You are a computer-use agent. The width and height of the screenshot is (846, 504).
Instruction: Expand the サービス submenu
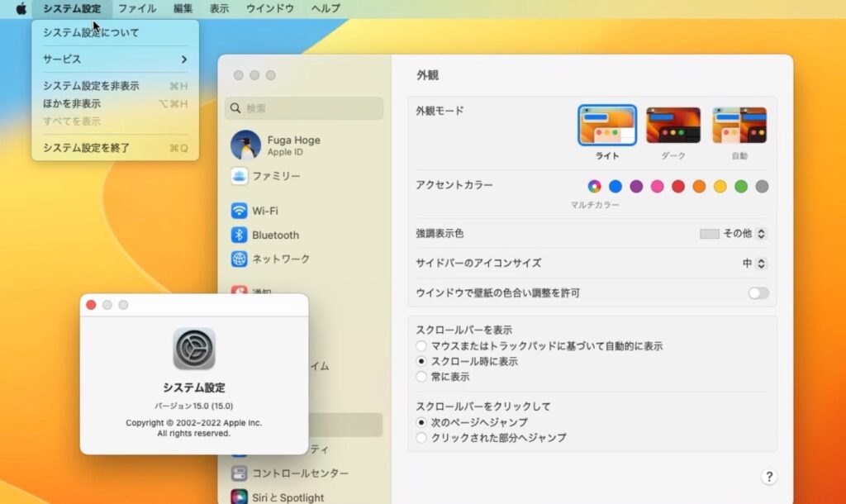click(115, 59)
